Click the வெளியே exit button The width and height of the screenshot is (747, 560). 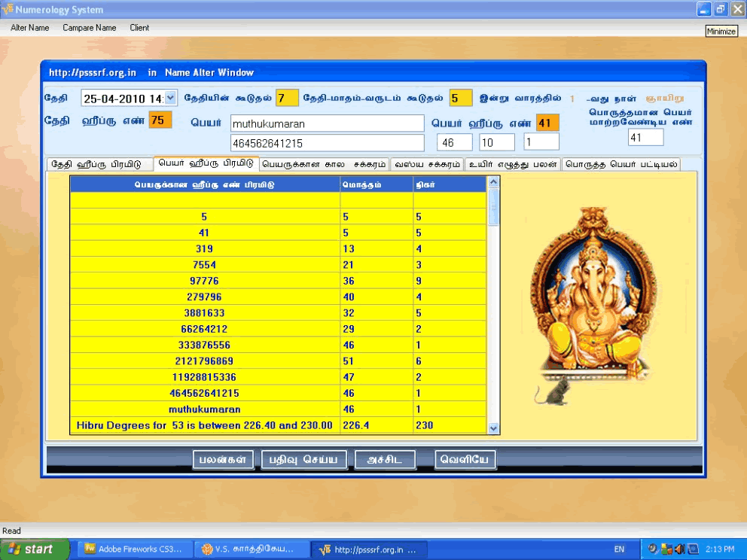pos(465,460)
